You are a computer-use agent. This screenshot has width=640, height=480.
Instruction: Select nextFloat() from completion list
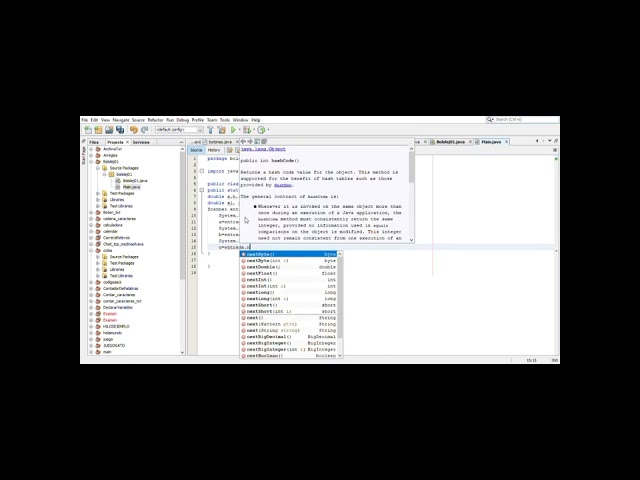click(x=289, y=273)
